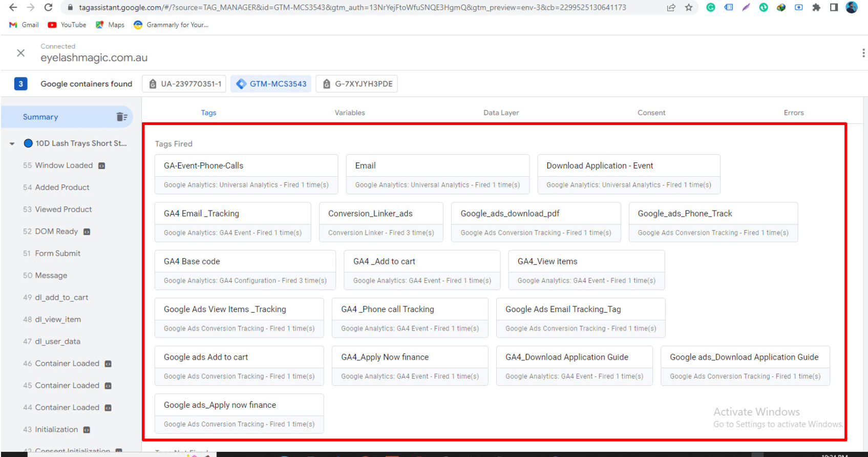This screenshot has width=868, height=457.
Task: Collapse the 10D Lash Trays page group
Action: coord(12,144)
